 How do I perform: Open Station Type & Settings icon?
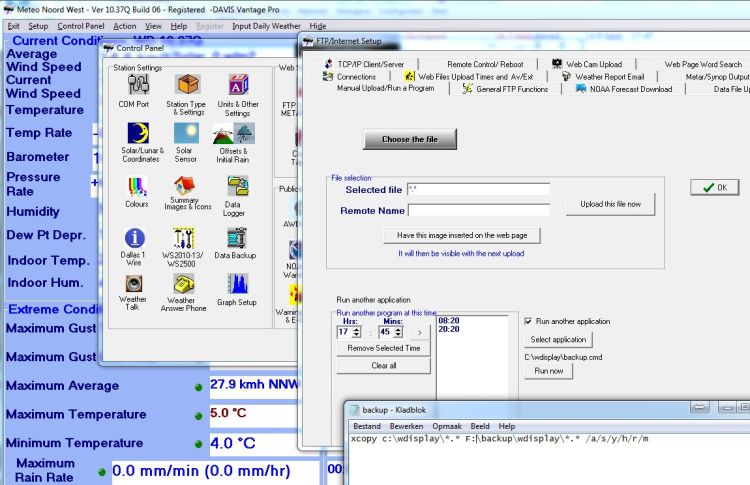click(x=187, y=85)
